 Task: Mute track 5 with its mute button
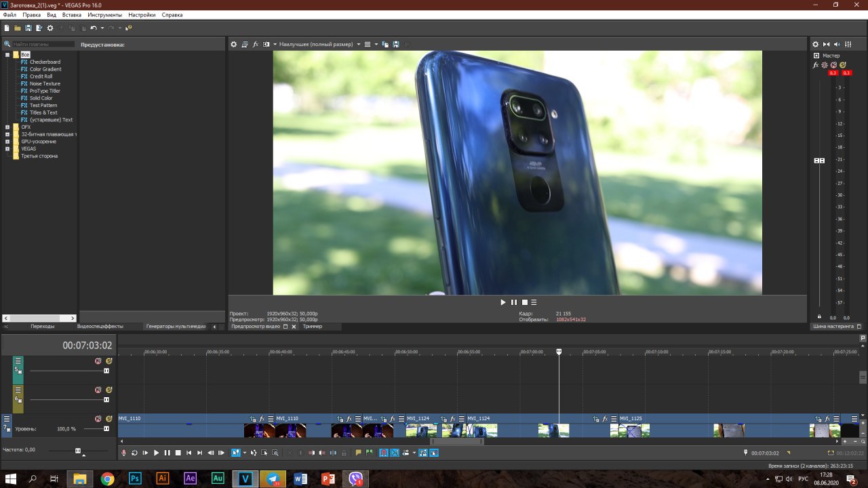(x=98, y=361)
